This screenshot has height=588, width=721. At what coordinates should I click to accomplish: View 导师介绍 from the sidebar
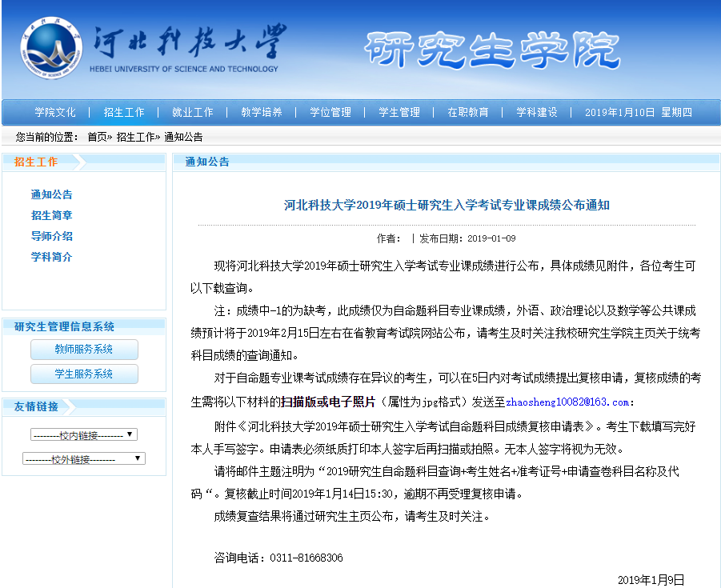coord(52,236)
